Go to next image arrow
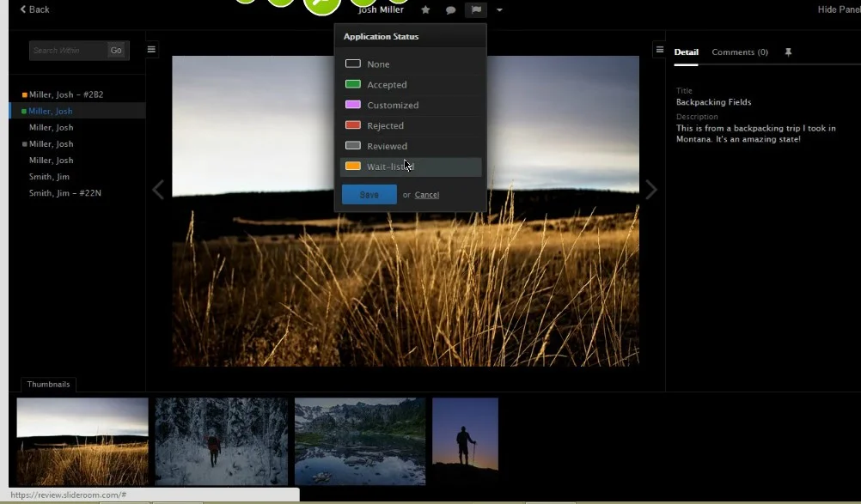Viewport: 861px width, 504px height. pyautogui.click(x=651, y=190)
